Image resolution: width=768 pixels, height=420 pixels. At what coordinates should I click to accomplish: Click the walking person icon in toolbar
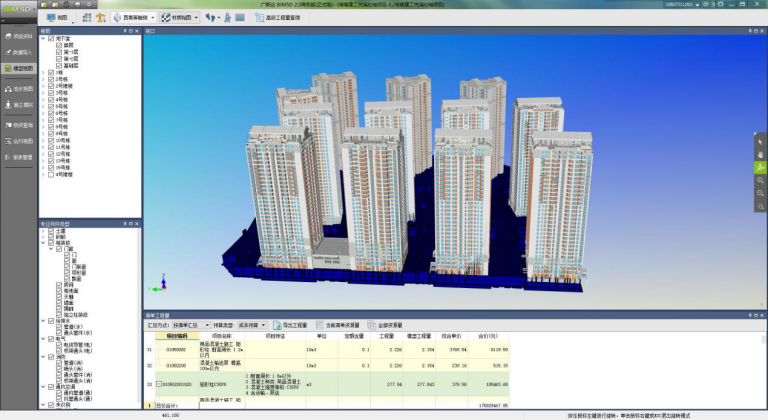(x=228, y=17)
